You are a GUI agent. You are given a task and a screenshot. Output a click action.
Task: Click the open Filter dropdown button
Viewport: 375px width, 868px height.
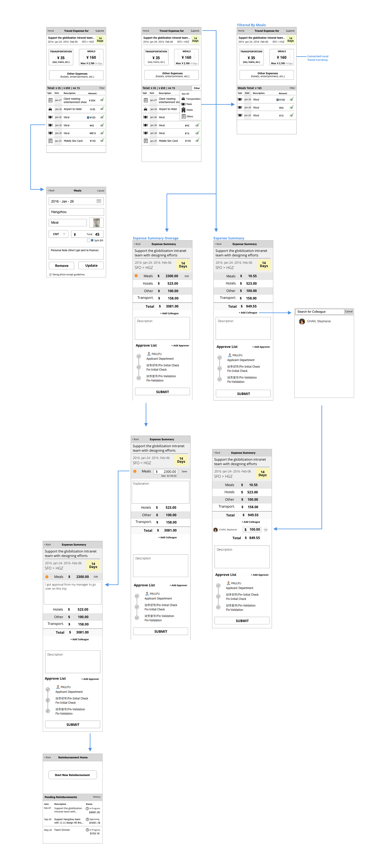tap(197, 88)
